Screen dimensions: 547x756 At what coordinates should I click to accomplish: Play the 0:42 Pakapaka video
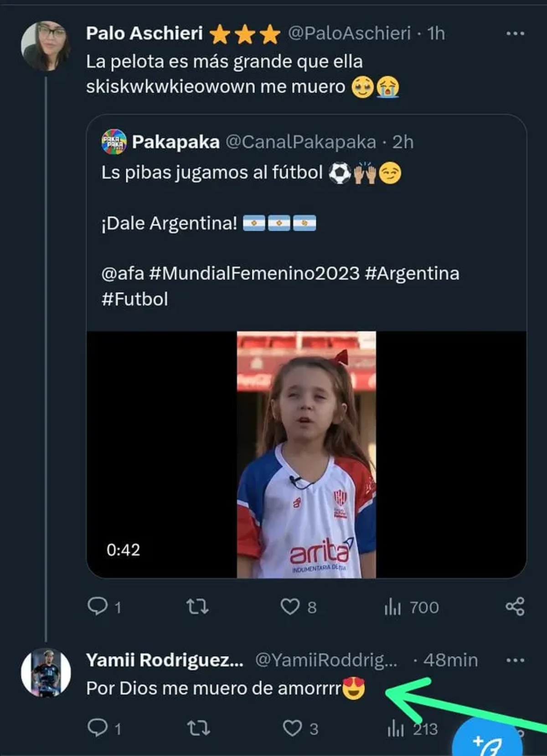tap(306, 455)
